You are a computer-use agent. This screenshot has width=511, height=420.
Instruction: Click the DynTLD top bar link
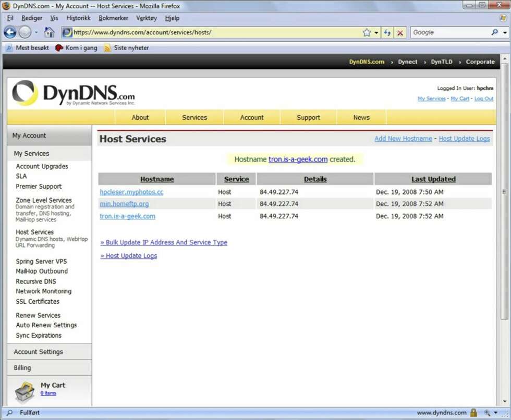click(x=442, y=62)
